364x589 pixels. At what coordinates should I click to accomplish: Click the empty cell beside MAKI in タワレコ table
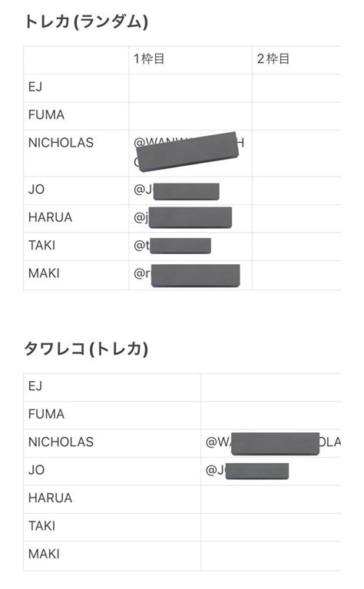pyautogui.click(x=271, y=555)
